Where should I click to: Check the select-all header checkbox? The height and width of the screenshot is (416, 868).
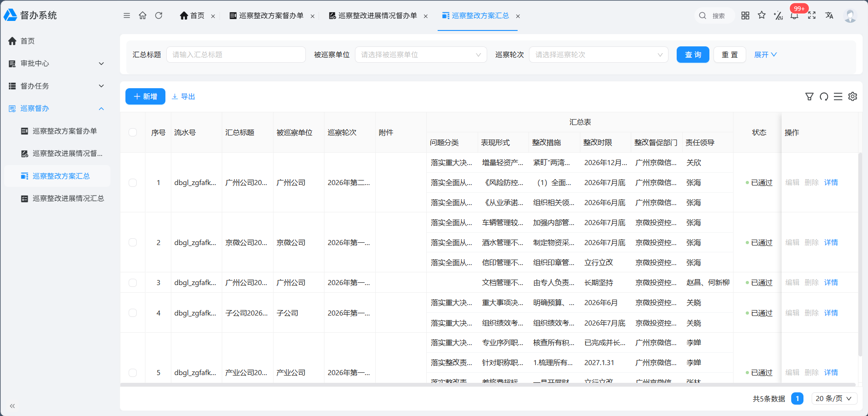pyautogui.click(x=133, y=132)
